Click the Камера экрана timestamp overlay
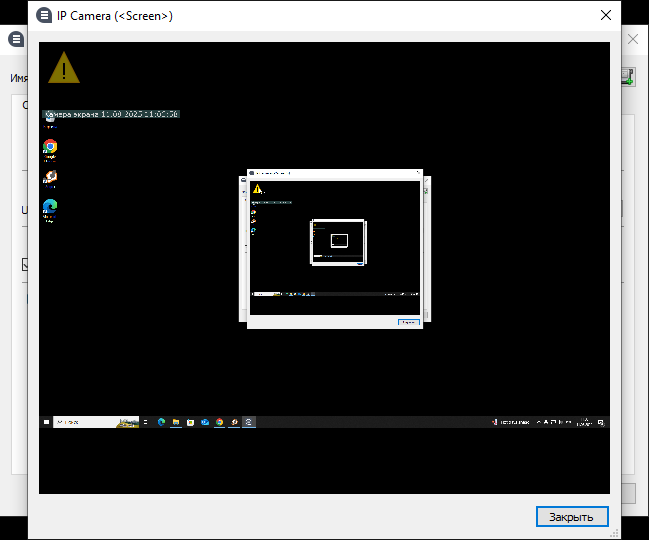This screenshot has height=540, width=649. (111, 115)
